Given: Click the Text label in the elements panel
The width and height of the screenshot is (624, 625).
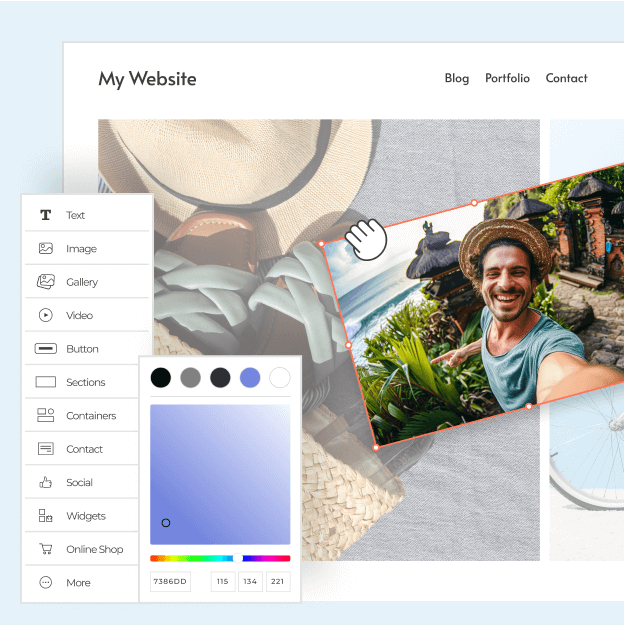Looking at the screenshot, I should point(75,215).
